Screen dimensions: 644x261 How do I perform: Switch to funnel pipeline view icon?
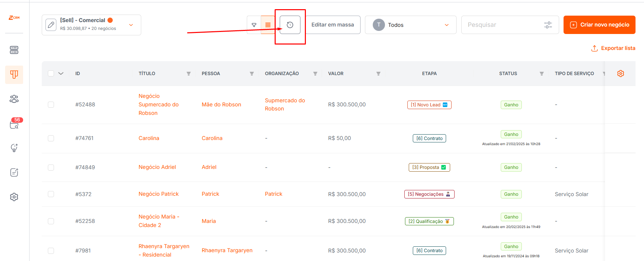[254, 25]
